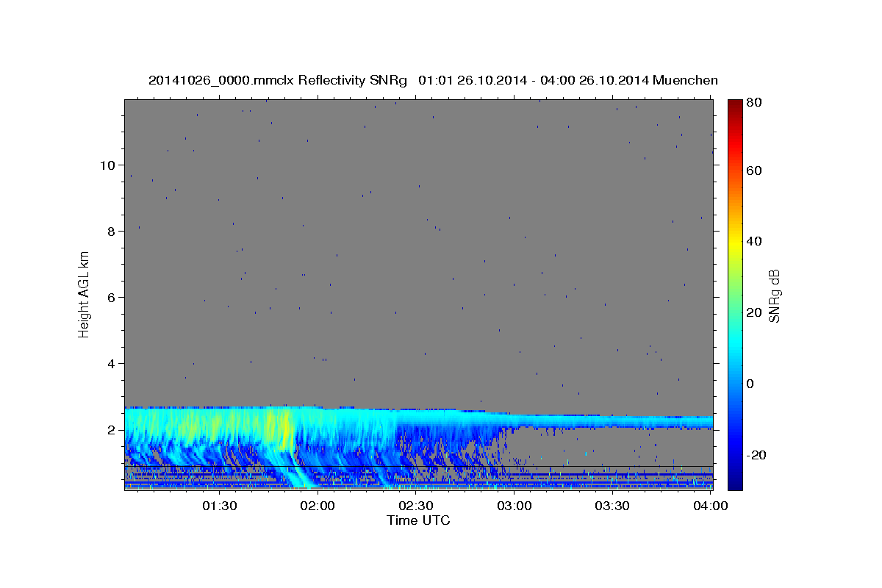The height and width of the screenshot is (588, 882).
Task: Click the height tick label 6
Action: click(112, 297)
